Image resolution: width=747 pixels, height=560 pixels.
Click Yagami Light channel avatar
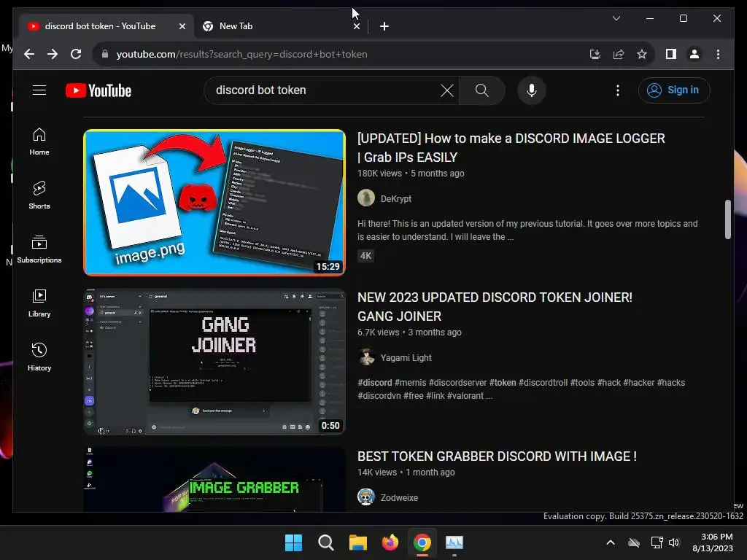pyautogui.click(x=366, y=357)
